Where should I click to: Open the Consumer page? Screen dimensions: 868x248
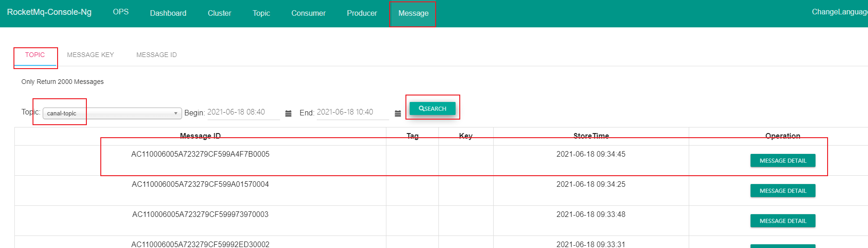308,13
